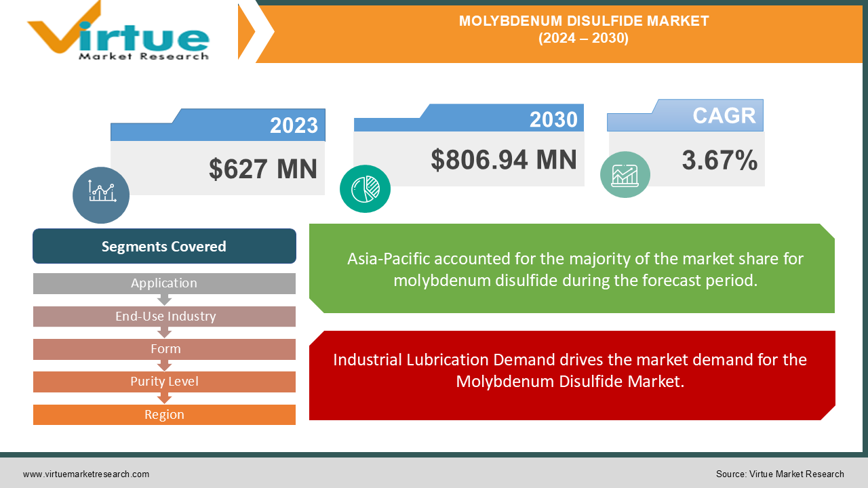
Task: Select the Form segment bar
Action: 164,349
